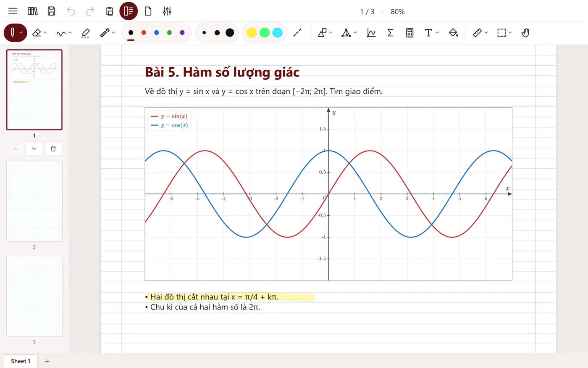Viewport: 588px width, 368px height.
Task: Move the page down with chevron
Action: click(34, 148)
